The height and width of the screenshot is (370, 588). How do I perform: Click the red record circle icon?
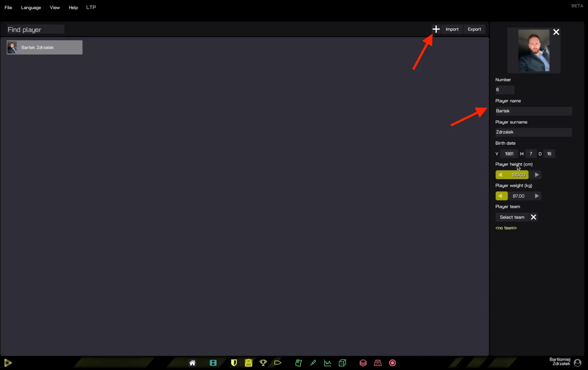point(392,363)
